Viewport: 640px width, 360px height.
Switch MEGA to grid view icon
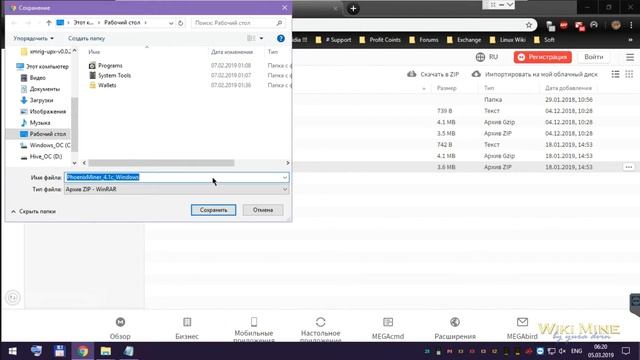(629, 74)
